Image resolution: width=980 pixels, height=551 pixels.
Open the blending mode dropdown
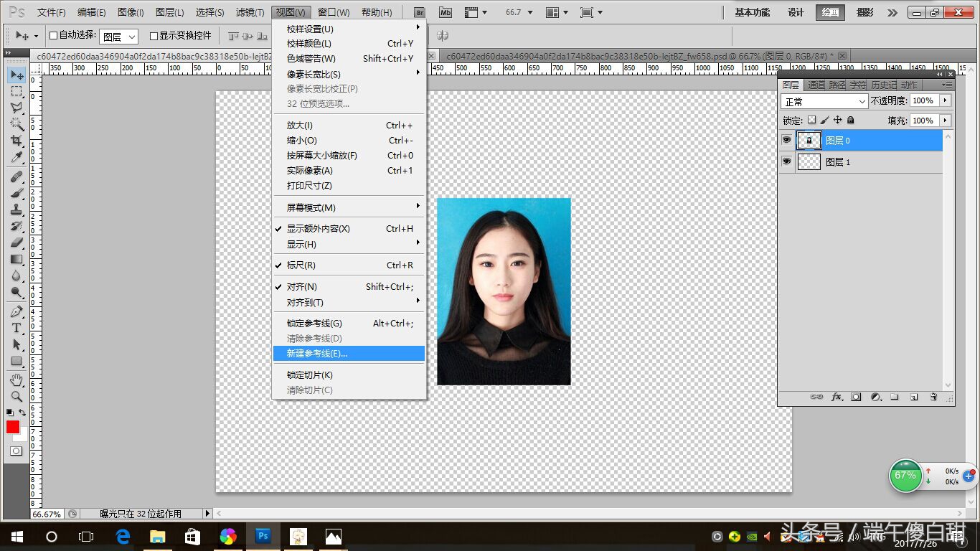[x=823, y=100]
